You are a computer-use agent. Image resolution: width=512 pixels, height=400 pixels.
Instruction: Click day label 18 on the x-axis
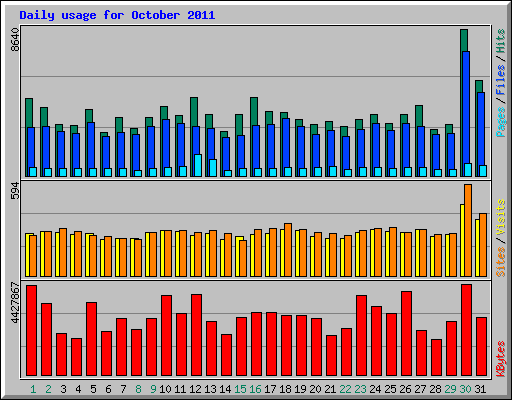tap(285, 389)
